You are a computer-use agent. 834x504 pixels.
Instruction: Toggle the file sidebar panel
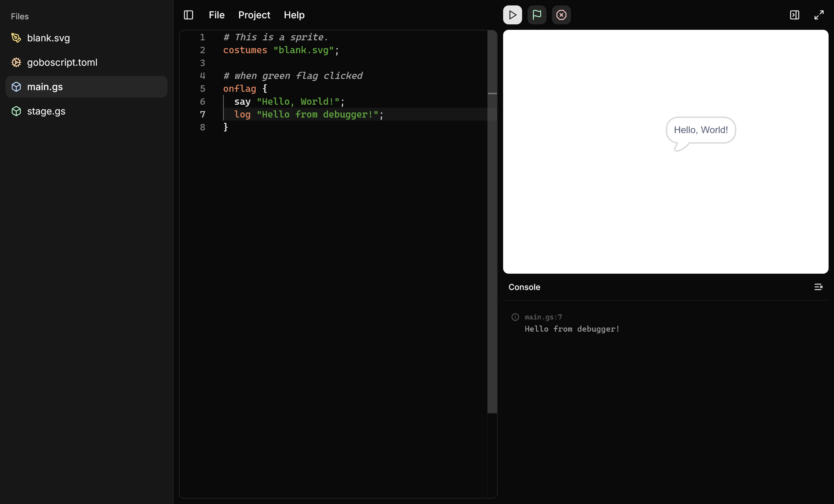click(x=188, y=15)
